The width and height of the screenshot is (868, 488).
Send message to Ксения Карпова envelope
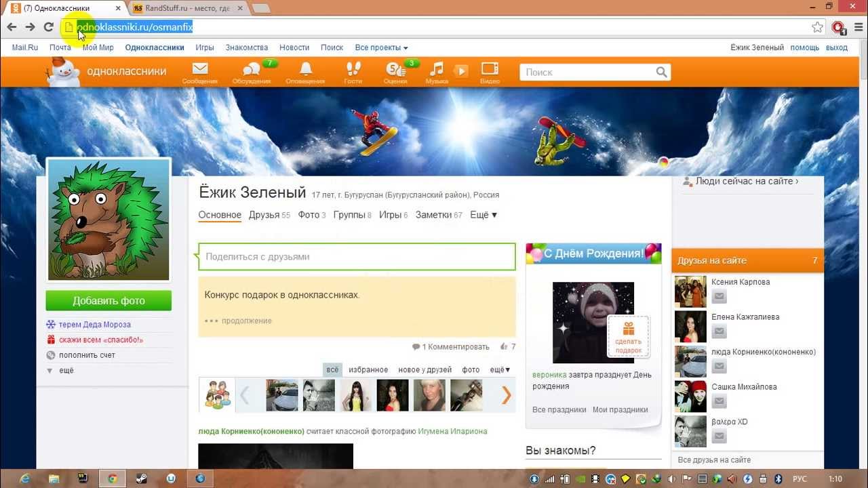pos(719,296)
